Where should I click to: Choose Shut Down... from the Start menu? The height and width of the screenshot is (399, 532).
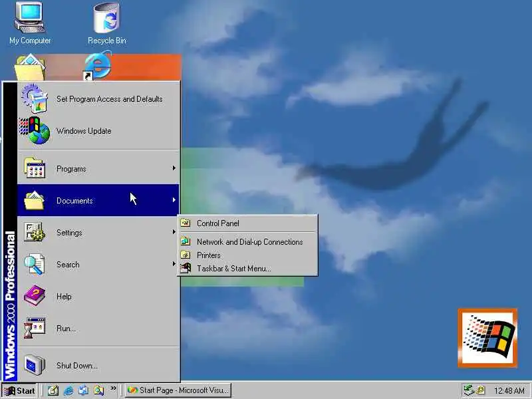coord(98,365)
